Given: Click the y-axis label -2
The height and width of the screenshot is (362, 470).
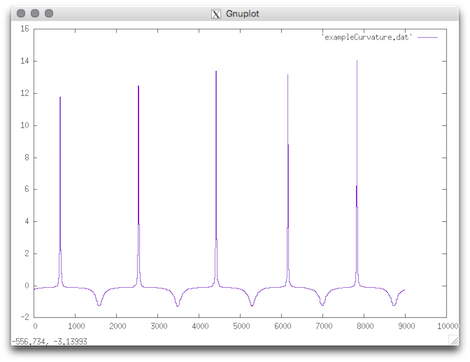Looking at the screenshot, I should [25, 317].
